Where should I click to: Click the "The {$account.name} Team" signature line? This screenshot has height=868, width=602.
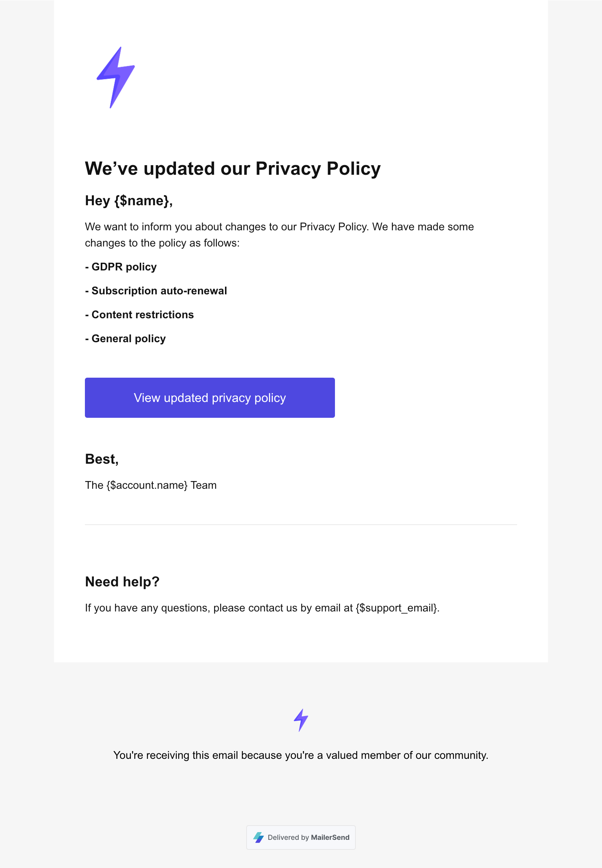point(150,485)
